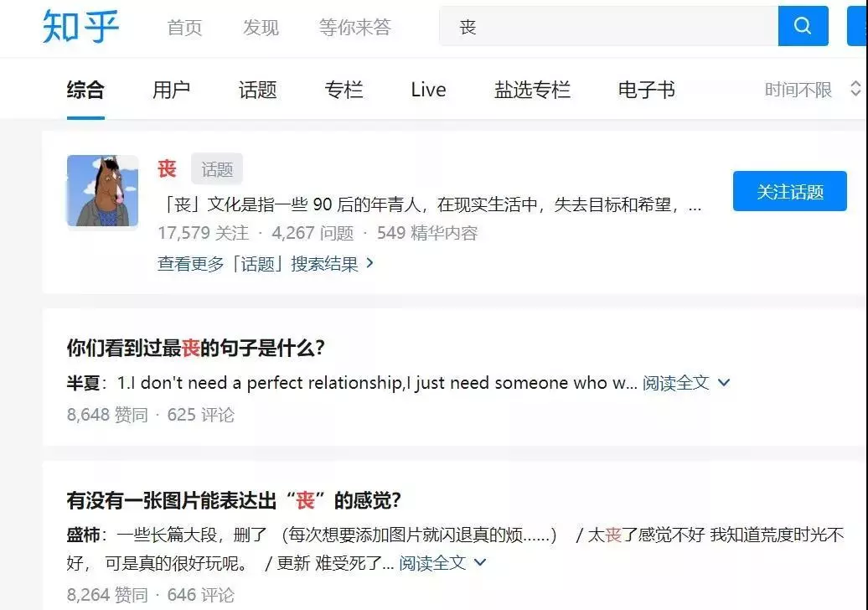This screenshot has width=868, height=610.
Task: Switch to the 用户 tab
Action: click(171, 89)
